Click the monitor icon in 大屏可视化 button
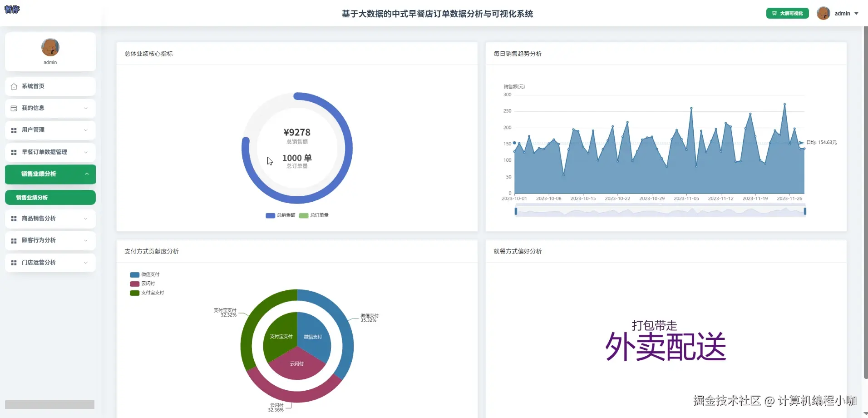The width and height of the screenshot is (868, 418). coord(774,14)
